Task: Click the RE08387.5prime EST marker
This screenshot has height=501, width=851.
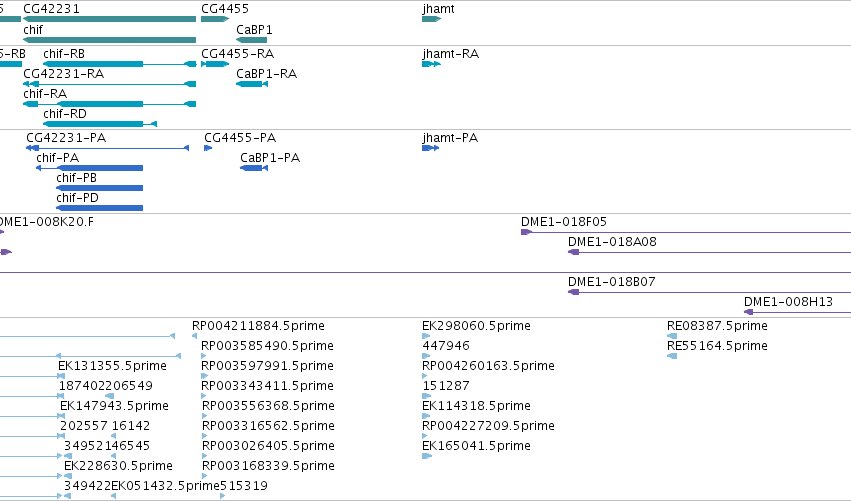Action: [672, 336]
